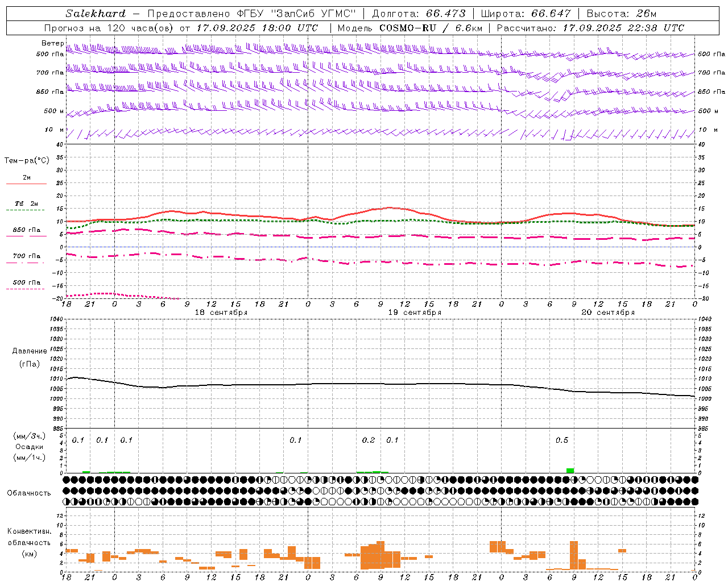Click the 'Td 2м' dew point legend entry
728x582 pixels.
click(x=26, y=203)
